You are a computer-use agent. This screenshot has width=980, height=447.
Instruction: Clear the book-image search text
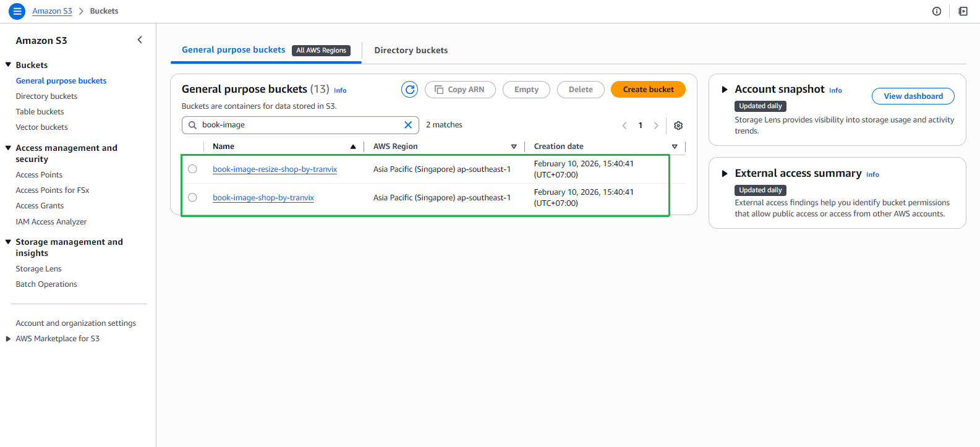pos(408,125)
